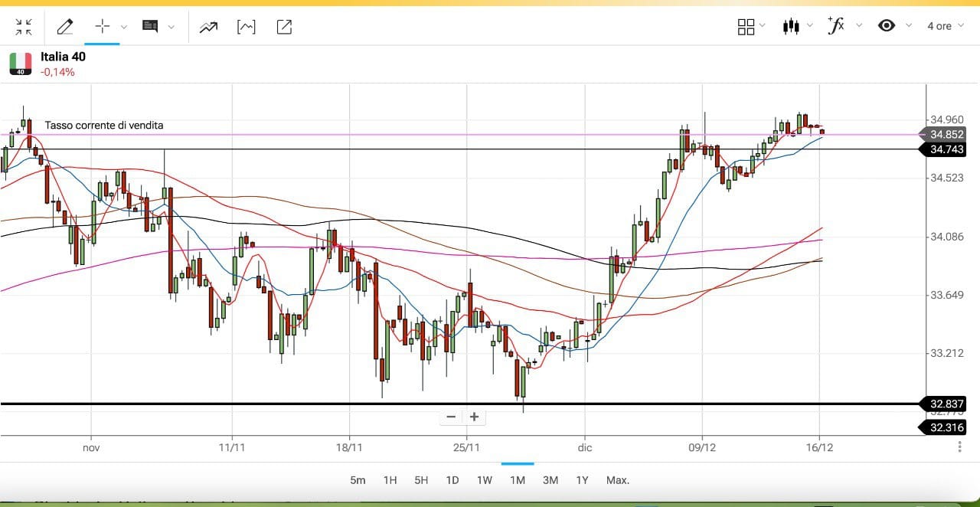Image resolution: width=980 pixels, height=507 pixels.
Task: Open the three-dot options below price axis
Action: [x=959, y=446]
